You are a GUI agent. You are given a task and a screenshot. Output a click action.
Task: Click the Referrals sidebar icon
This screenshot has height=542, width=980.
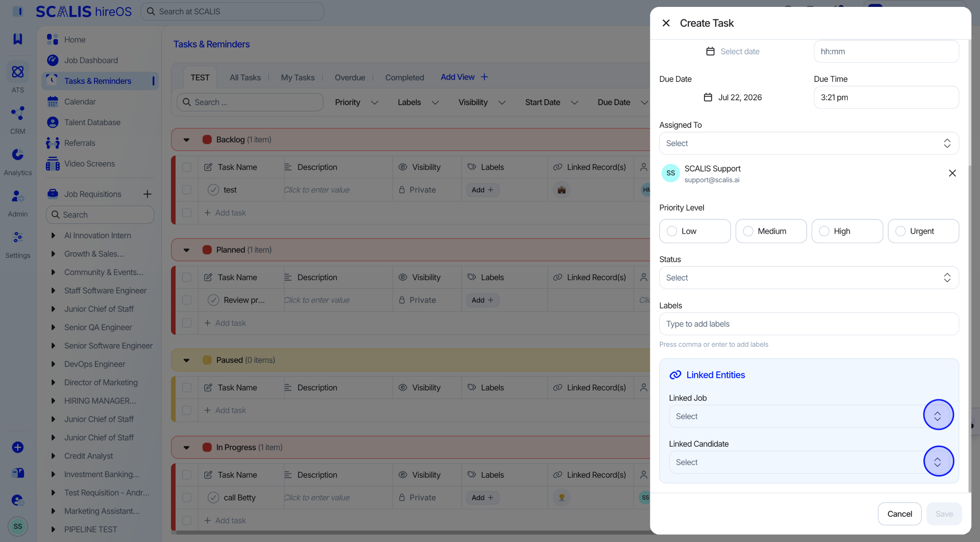coord(52,143)
